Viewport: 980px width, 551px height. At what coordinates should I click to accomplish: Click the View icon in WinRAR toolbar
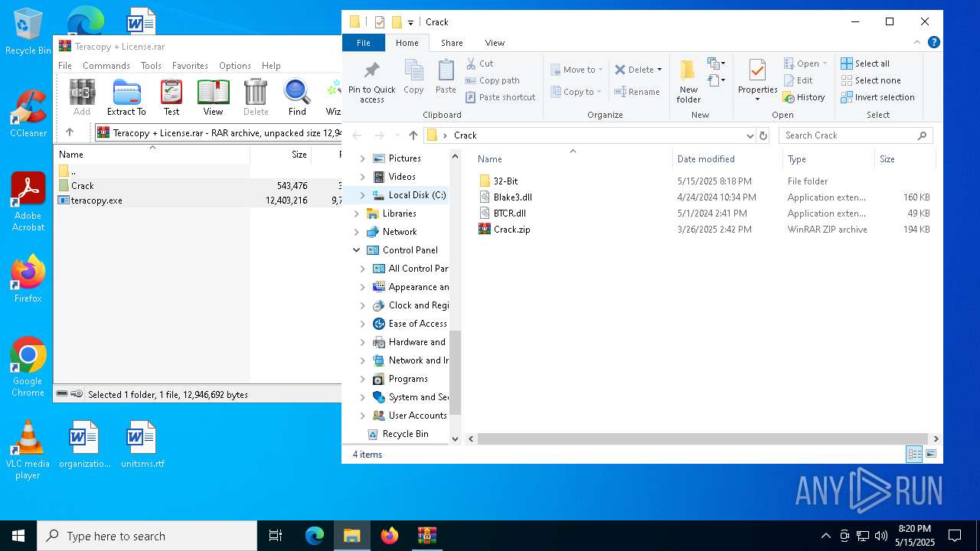pos(213,97)
